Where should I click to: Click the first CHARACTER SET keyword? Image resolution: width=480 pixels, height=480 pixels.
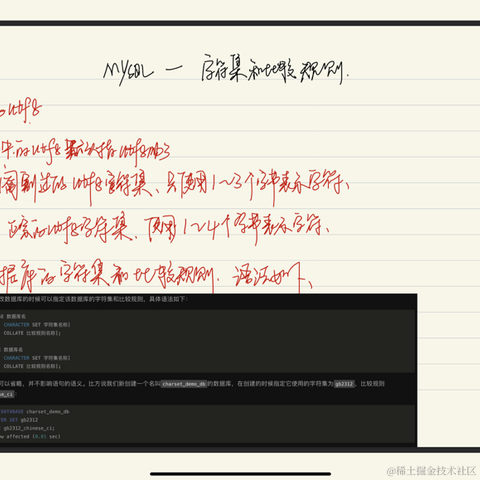pos(22,325)
